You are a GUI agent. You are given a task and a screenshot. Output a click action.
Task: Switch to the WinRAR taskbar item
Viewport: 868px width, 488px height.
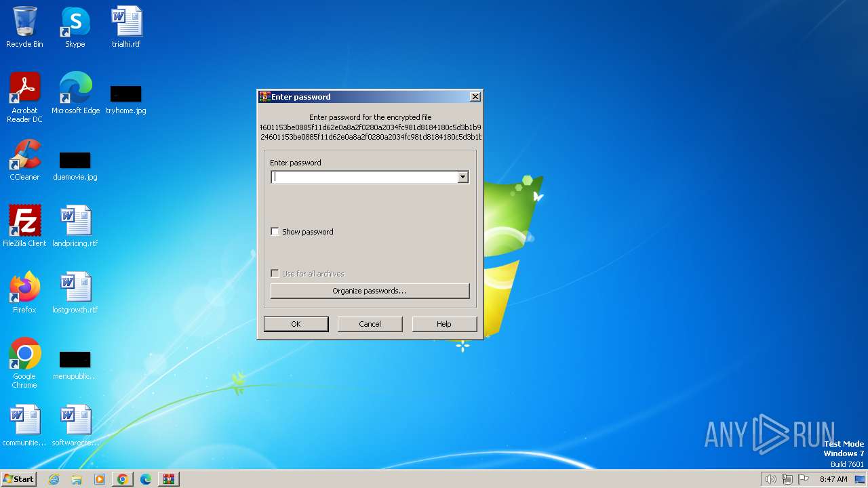click(169, 479)
